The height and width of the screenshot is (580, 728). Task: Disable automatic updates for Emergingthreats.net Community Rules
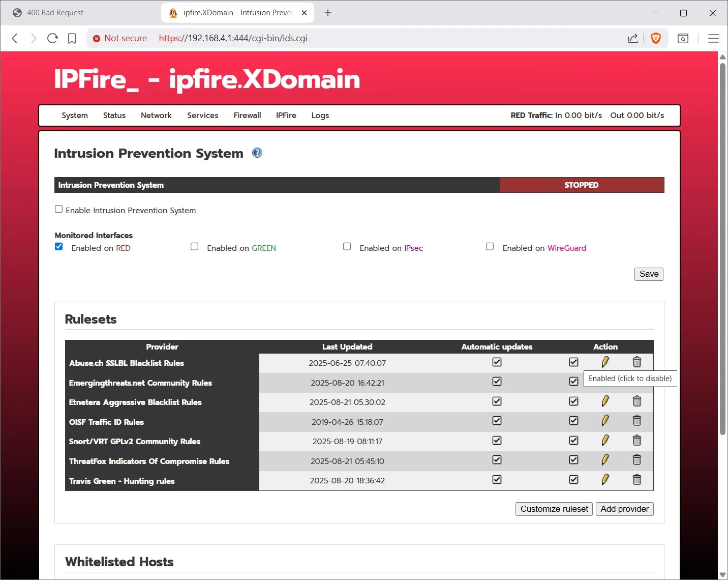[x=497, y=382]
